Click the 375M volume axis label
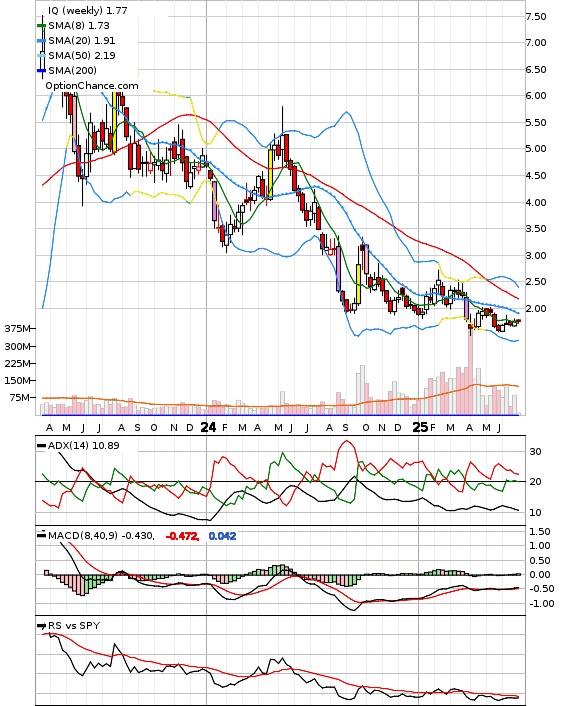 tap(17, 329)
